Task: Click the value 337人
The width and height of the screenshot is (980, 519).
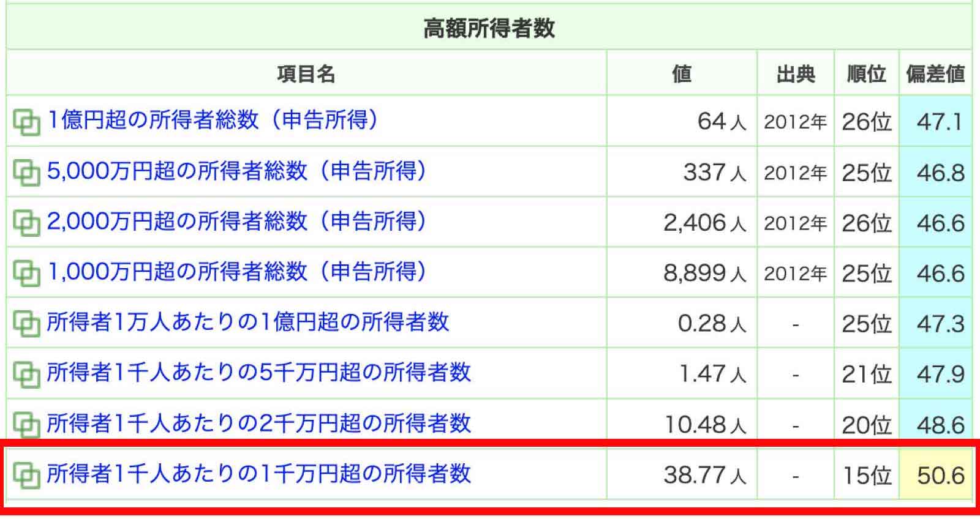Action: tap(715, 173)
